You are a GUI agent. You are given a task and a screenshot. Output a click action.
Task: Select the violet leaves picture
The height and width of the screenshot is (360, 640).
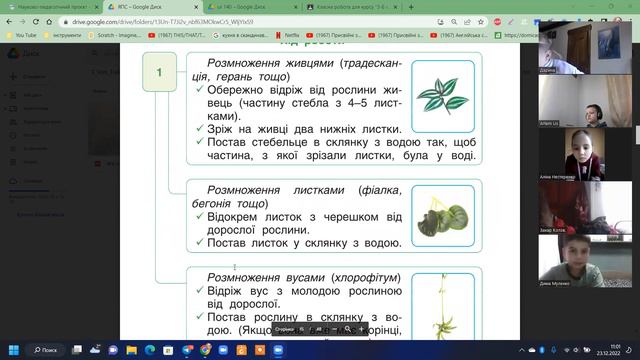pos(443,216)
